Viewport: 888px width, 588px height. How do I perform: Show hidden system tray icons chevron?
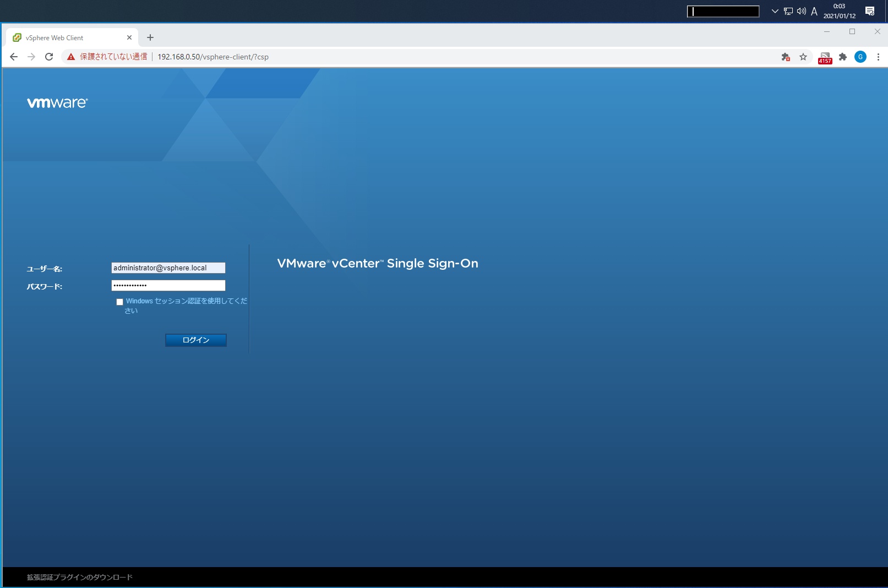coord(775,11)
